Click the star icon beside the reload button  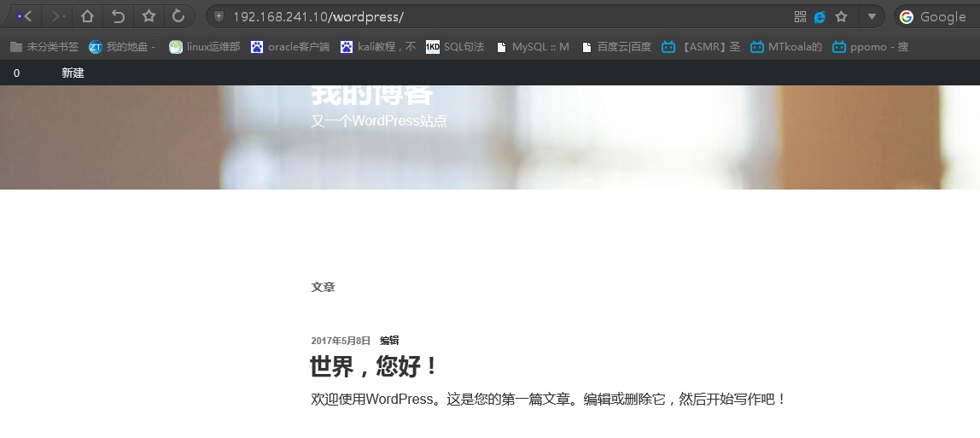149,16
